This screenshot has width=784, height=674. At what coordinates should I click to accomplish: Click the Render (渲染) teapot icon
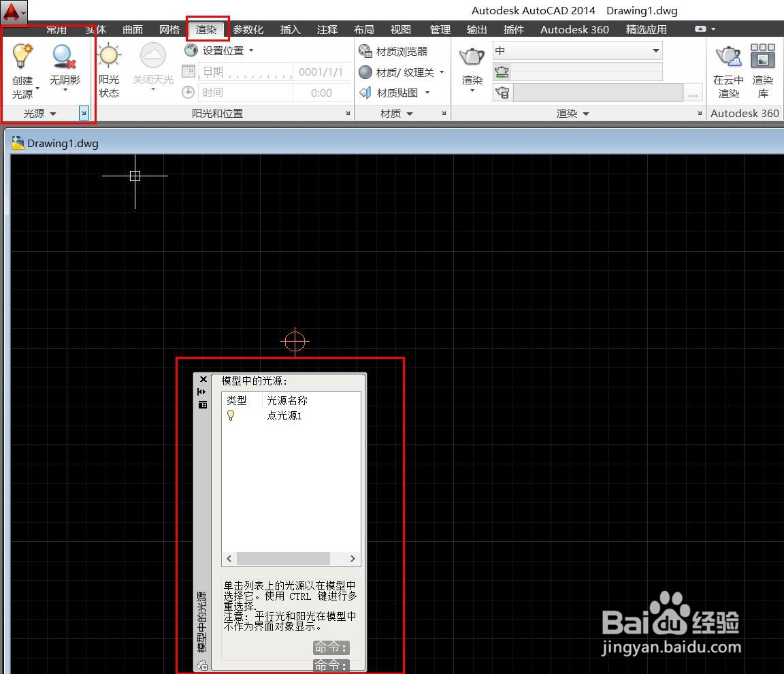[x=472, y=56]
